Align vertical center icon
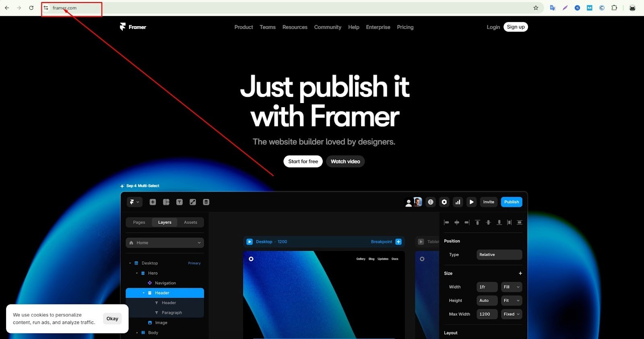644x339 pixels. tap(488, 222)
